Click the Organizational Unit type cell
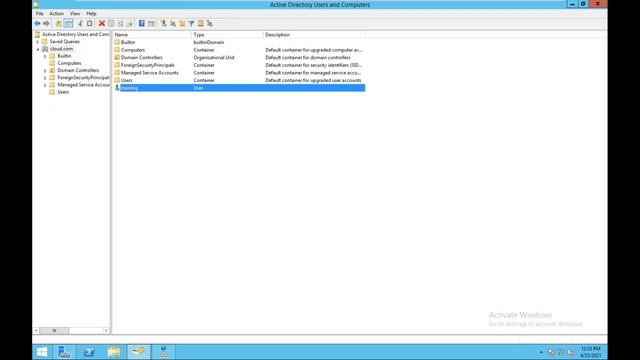The height and width of the screenshot is (360, 640). tap(214, 58)
